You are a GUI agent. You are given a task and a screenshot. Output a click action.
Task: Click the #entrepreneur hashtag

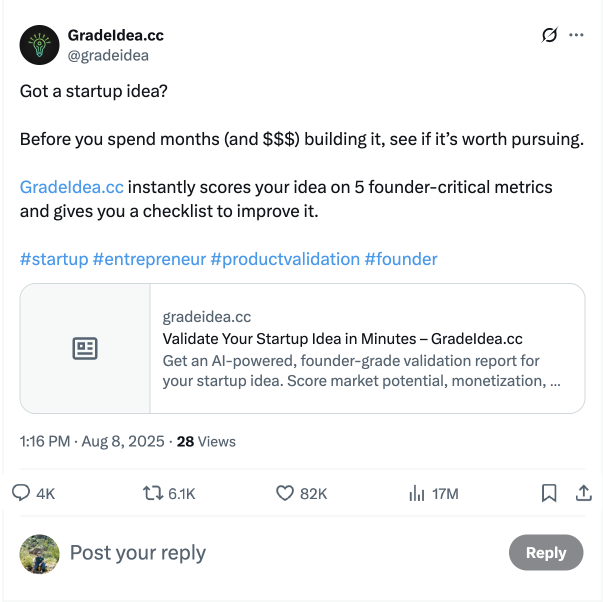pos(149,259)
